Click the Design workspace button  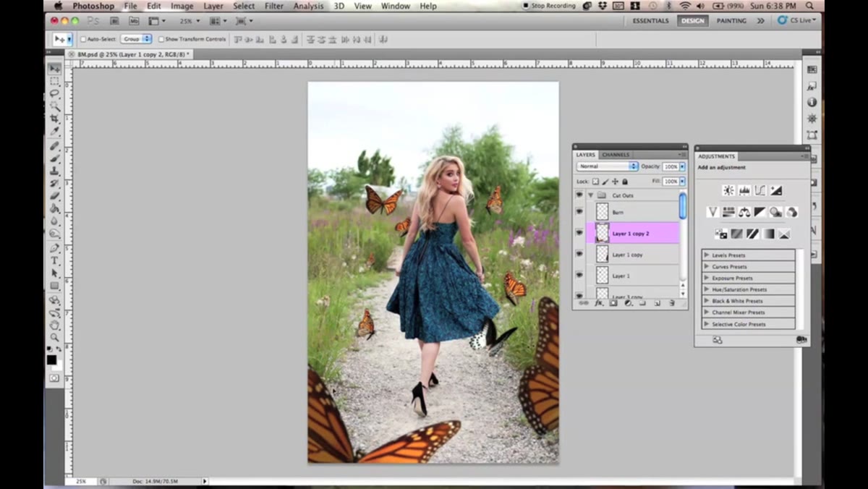point(692,21)
